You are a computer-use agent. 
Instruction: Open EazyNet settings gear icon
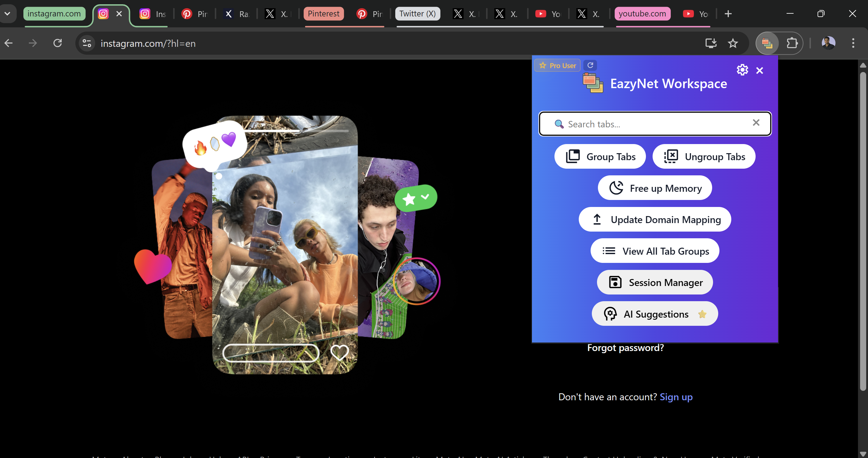click(x=742, y=70)
